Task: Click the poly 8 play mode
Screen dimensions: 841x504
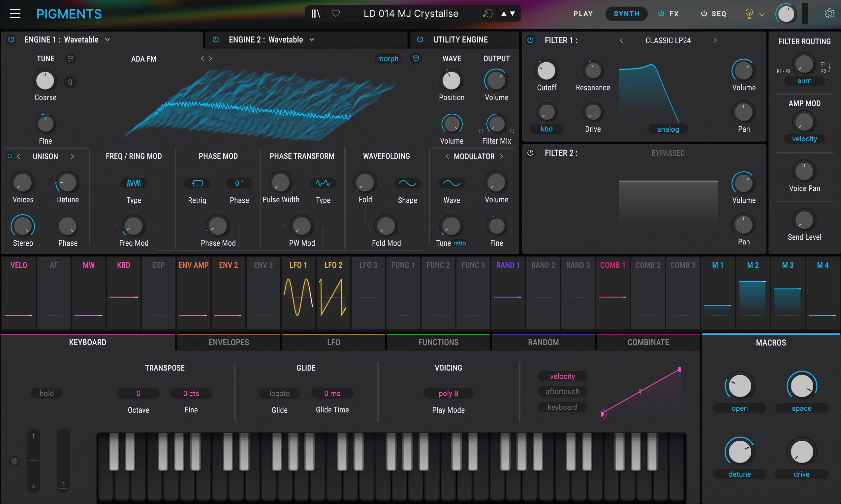Action: [448, 393]
